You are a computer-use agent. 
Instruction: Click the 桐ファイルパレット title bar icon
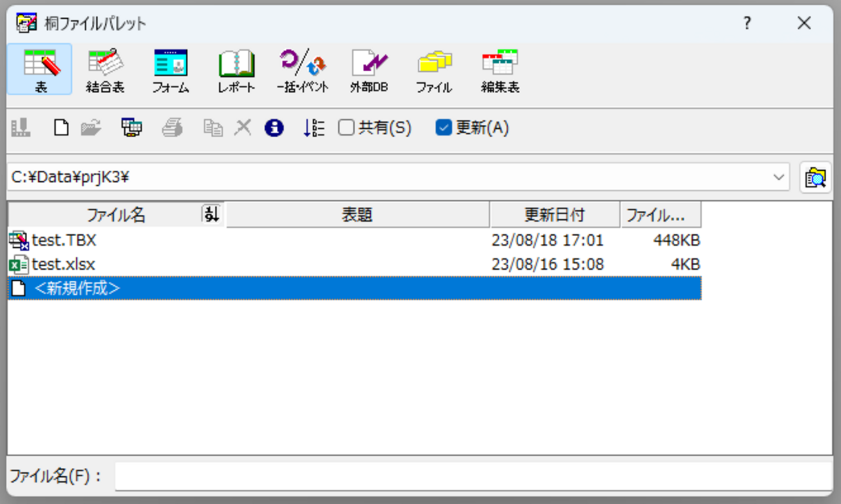(x=27, y=23)
